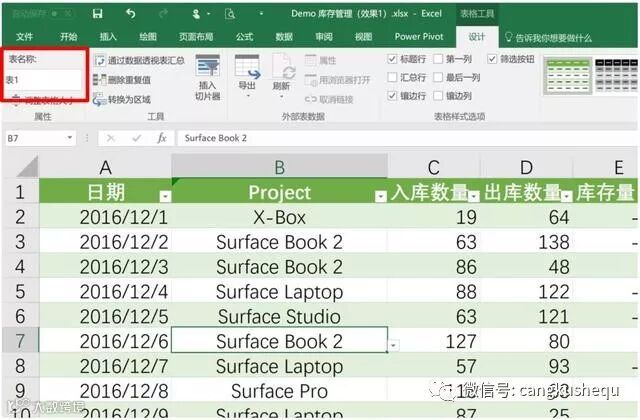This screenshot has height=420, width=640.
Task: Select the black table style swatch
Action: point(617,76)
